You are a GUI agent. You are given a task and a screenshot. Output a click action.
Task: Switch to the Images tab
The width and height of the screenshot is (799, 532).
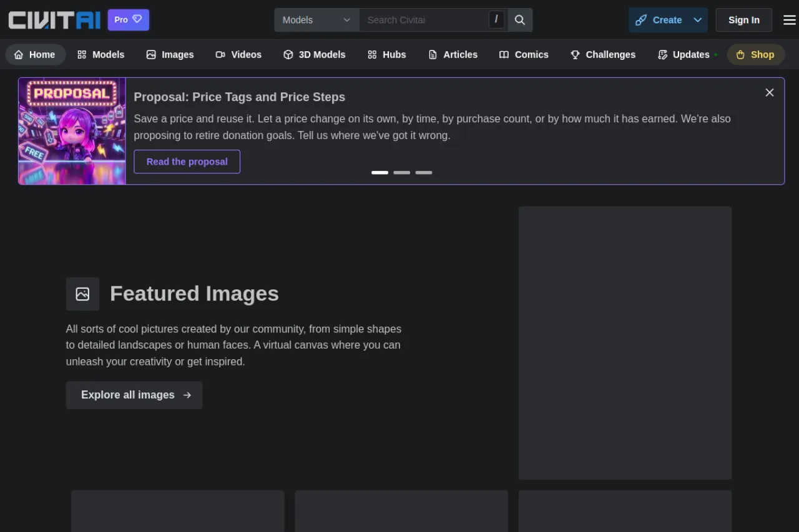[170, 55]
